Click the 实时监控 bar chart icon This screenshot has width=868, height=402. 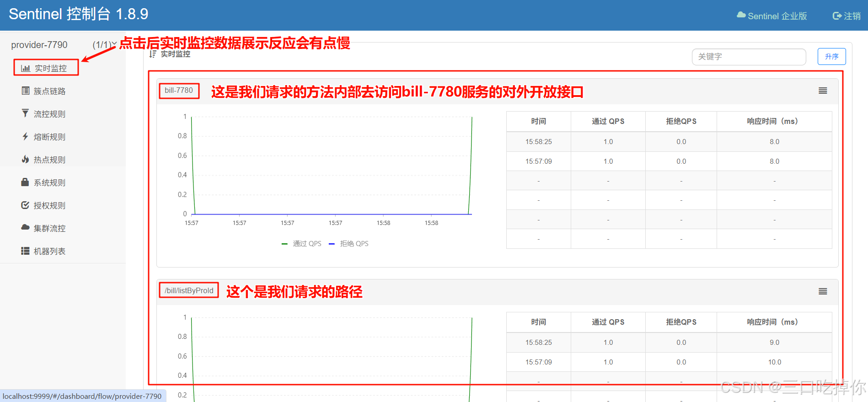26,68
